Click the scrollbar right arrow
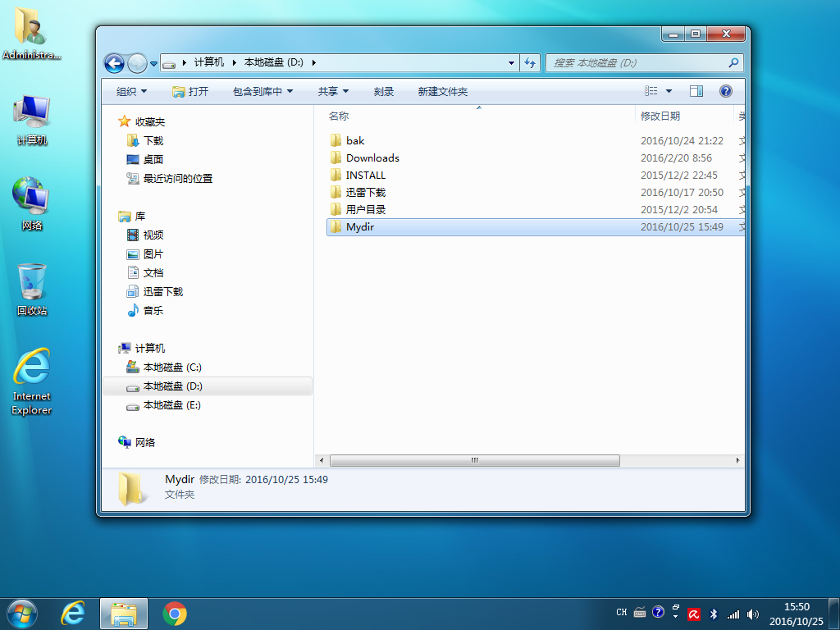 pyautogui.click(x=737, y=460)
